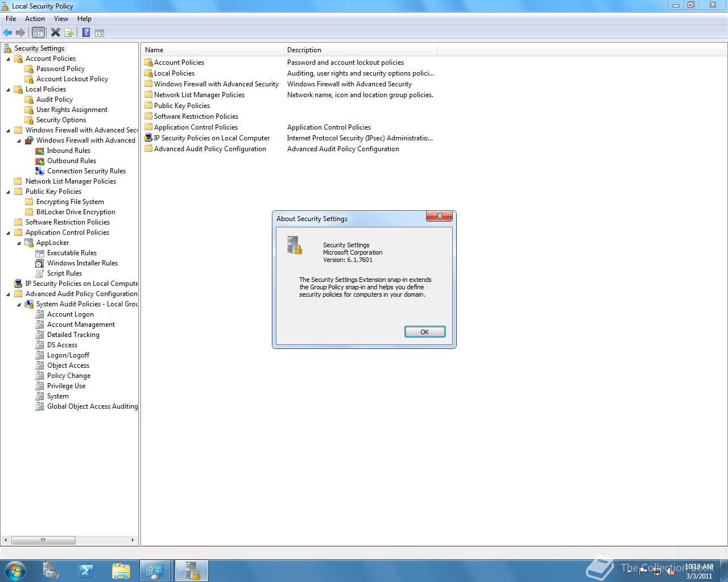
Task: Open the Action menu
Action: point(35,19)
